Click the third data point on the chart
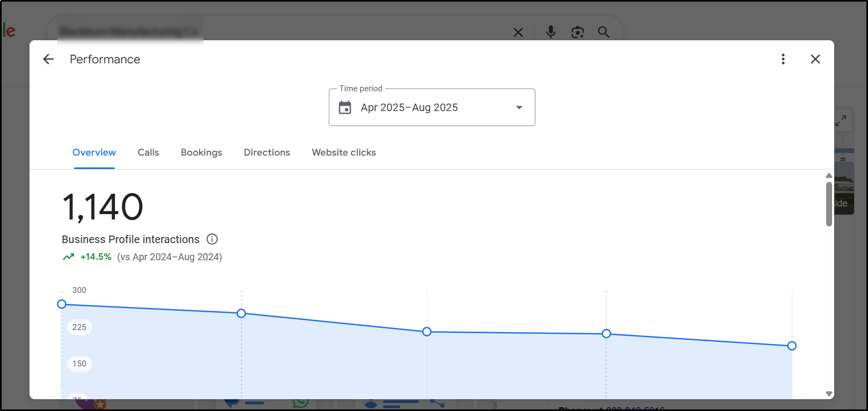Screen dimensions: 868x411 (427, 332)
